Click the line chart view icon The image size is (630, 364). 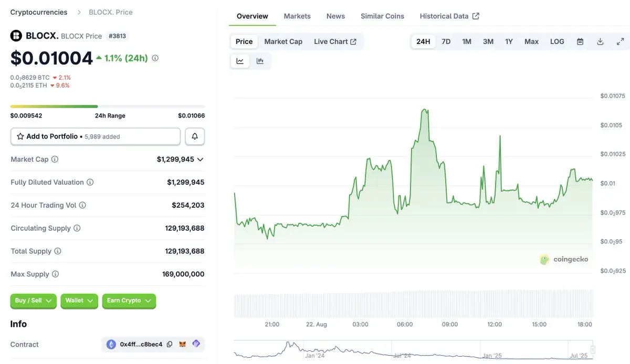point(240,61)
